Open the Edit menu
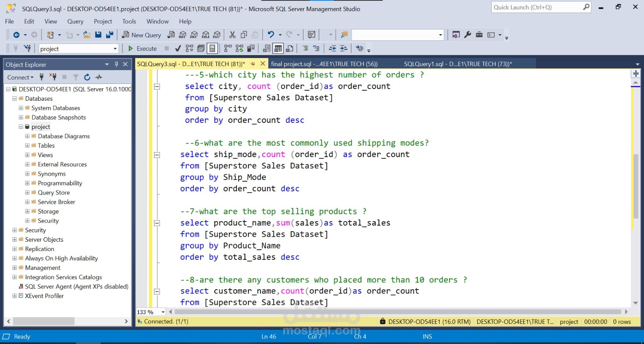This screenshot has width=644, height=344. pos(29,21)
